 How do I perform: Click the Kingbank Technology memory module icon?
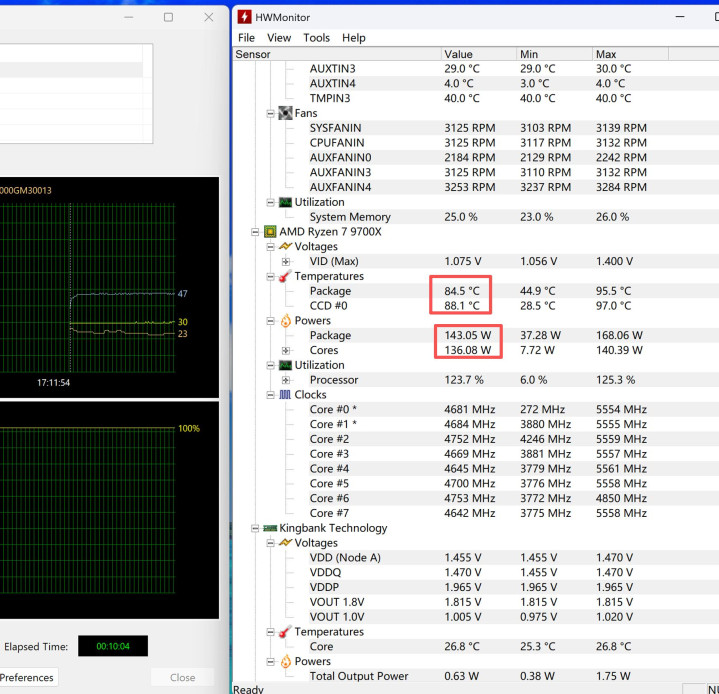tap(270, 528)
